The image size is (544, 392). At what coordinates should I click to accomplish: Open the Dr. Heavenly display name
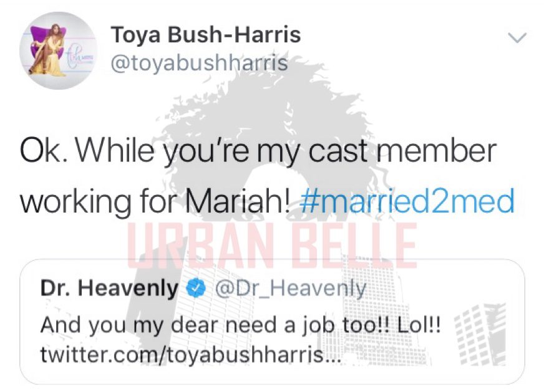click(x=109, y=288)
